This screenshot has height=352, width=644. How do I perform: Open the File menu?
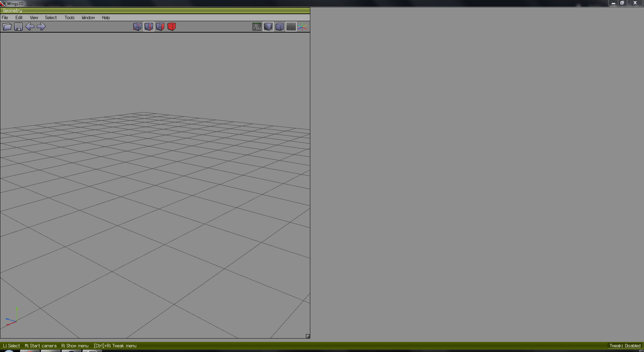pos(5,17)
